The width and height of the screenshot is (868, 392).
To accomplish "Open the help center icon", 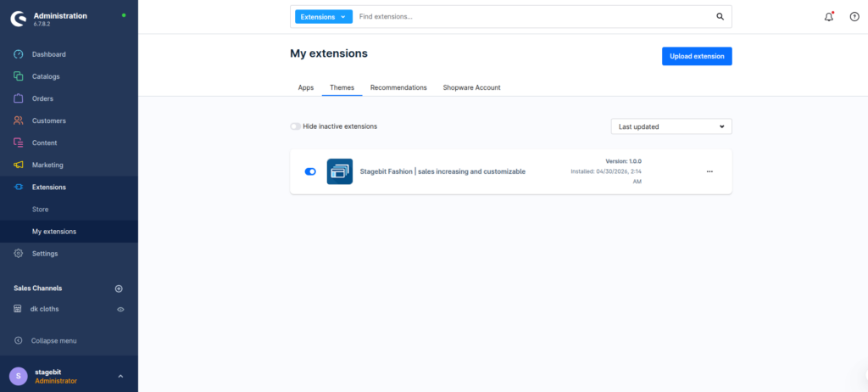I will (854, 17).
